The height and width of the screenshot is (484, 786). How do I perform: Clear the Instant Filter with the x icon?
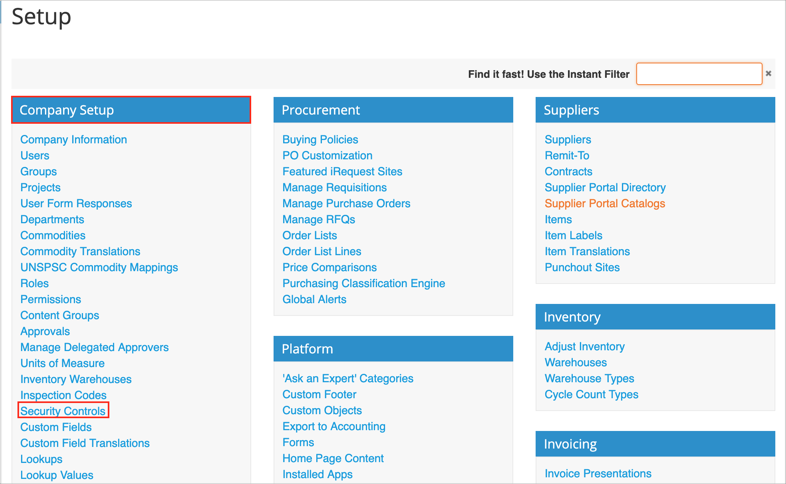point(768,74)
